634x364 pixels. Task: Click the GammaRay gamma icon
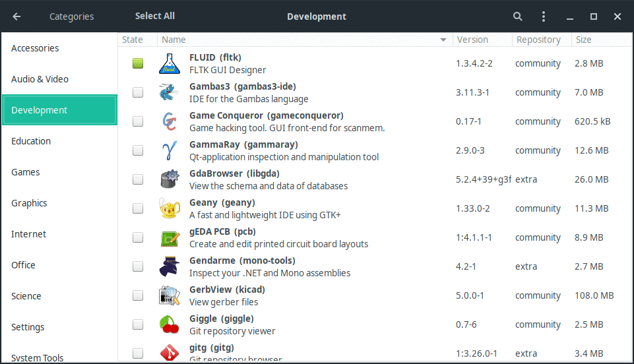click(170, 151)
